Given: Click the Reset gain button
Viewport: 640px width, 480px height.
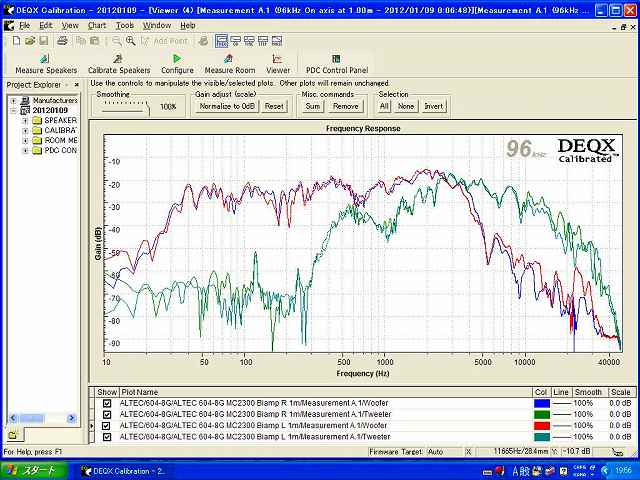Looking at the screenshot, I should pos(274,107).
